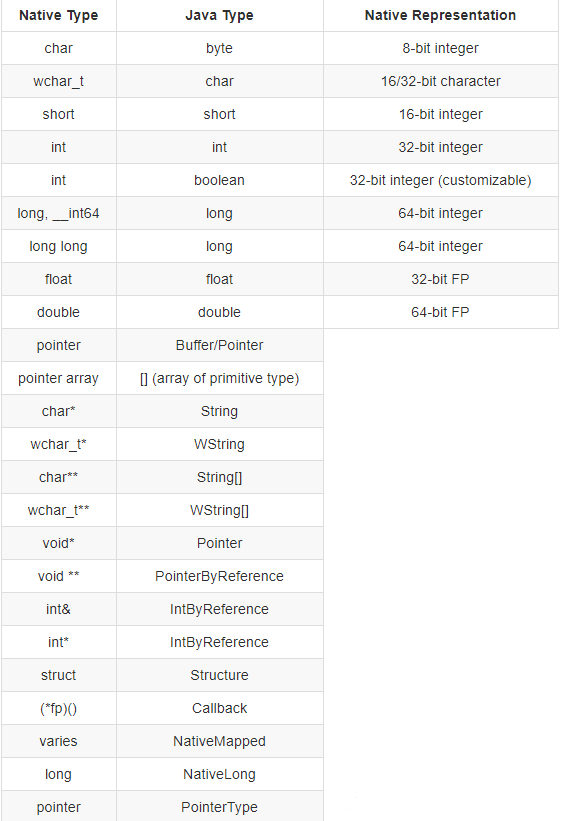Click the Native Representation column header

(x=441, y=16)
